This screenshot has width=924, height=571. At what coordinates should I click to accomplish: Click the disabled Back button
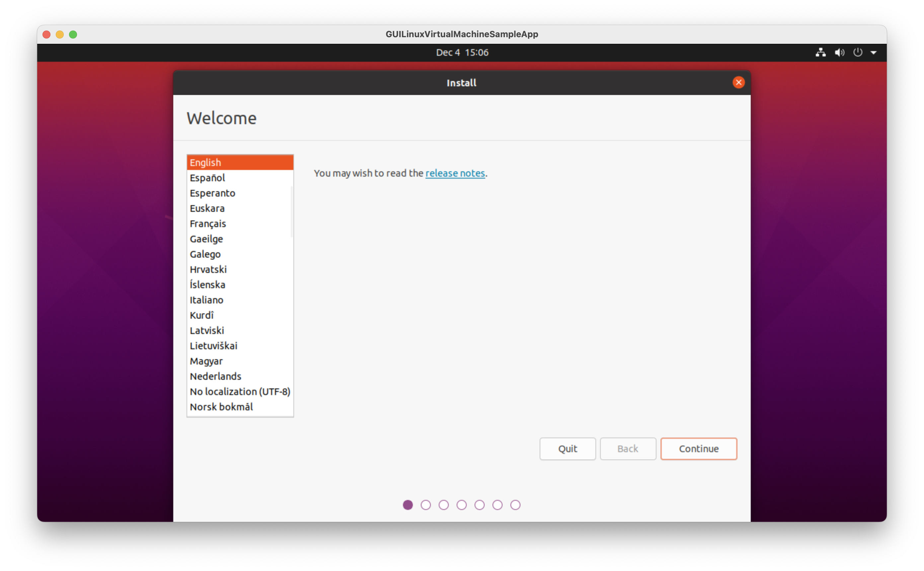628,449
